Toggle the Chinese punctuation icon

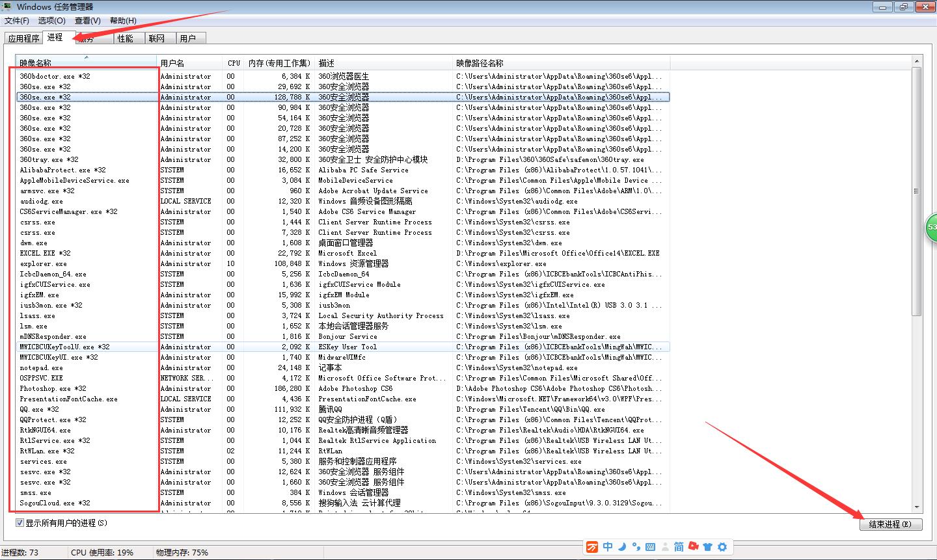pos(636,547)
